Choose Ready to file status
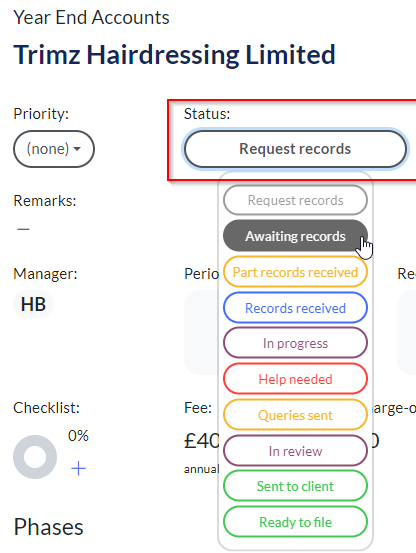Viewport: 416px width, 553px height. [295, 522]
